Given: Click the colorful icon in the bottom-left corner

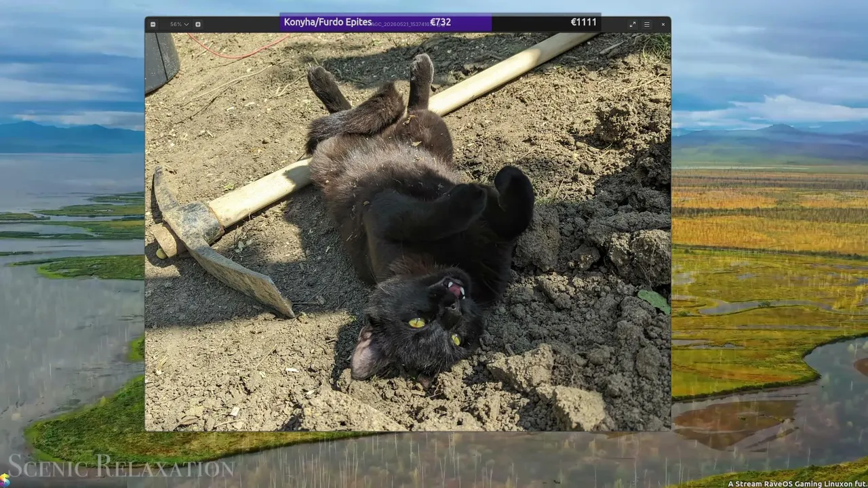Looking at the screenshot, I should click(4, 480).
